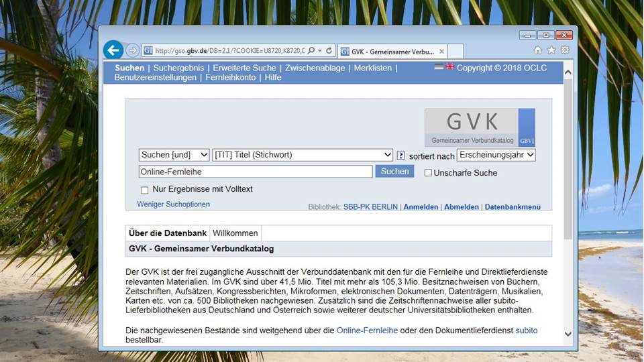Open Zwischenablage menu item
This screenshot has height=362, width=644.
[x=315, y=68]
